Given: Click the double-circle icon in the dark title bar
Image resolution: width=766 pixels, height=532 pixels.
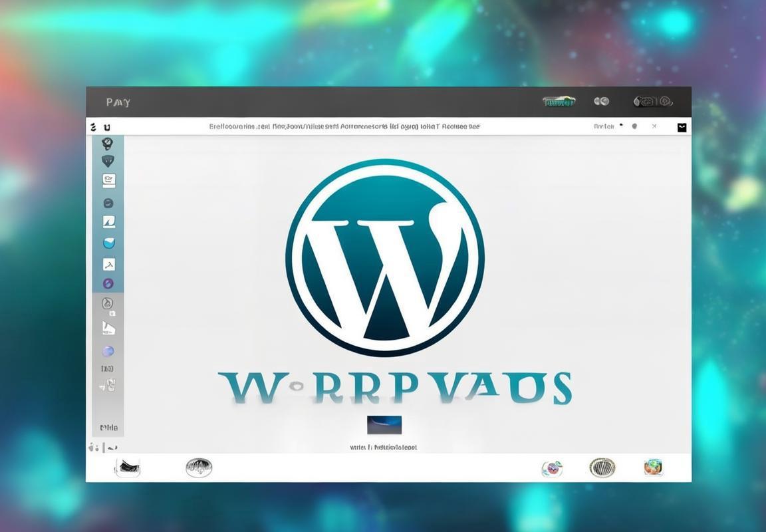Looking at the screenshot, I should (x=601, y=101).
